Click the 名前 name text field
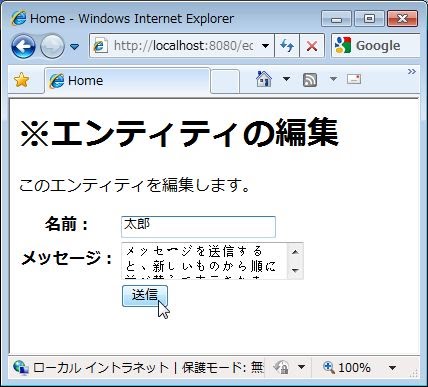The width and height of the screenshot is (428, 387). [x=198, y=227]
